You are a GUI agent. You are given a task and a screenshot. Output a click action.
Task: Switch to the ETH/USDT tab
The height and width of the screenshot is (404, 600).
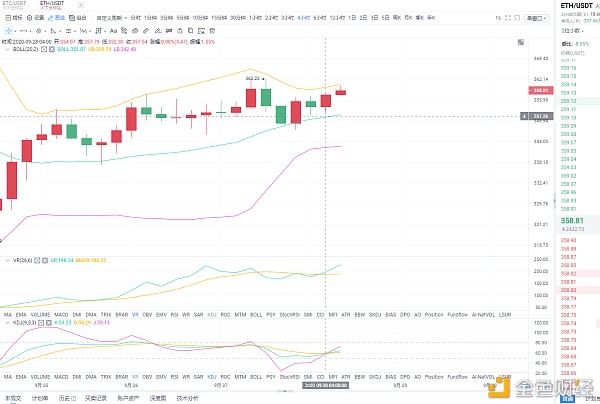52,5
